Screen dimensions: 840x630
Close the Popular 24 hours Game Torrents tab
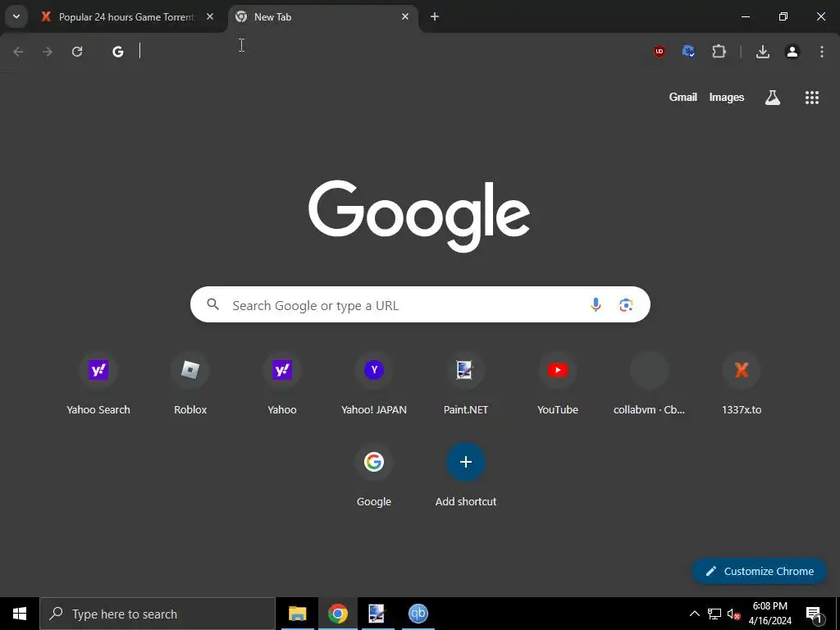tap(210, 16)
